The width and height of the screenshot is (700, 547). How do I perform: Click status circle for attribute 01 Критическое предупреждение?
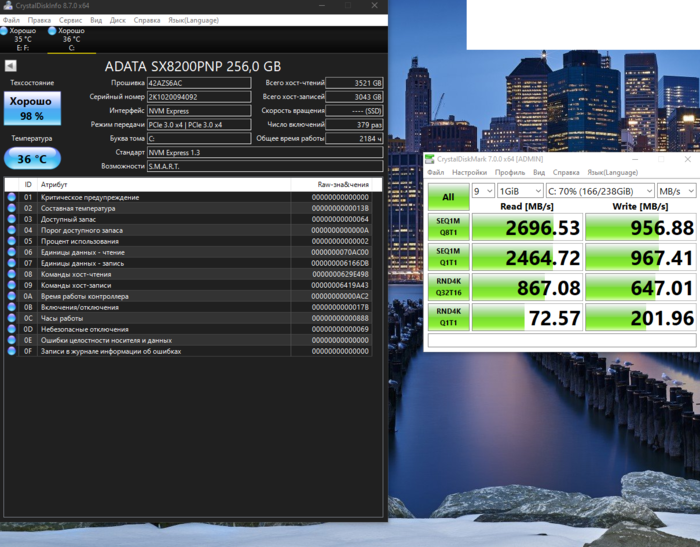[12, 197]
